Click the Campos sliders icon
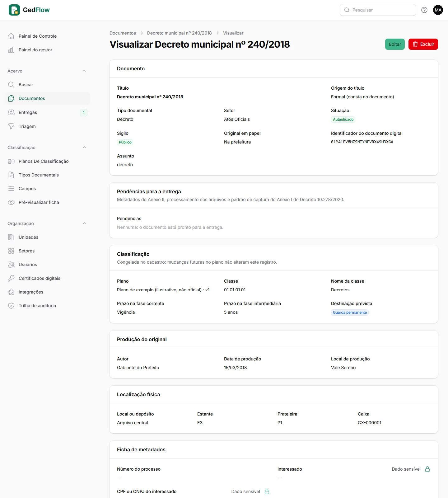This screenshot has width=448, height=498. (11, 189)
